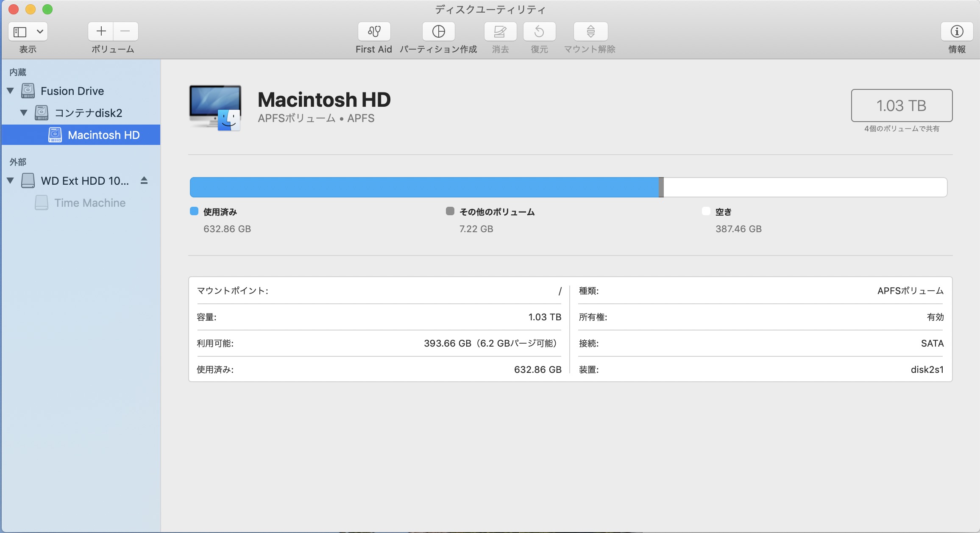
Task: Collapse the コンテナdisk2 disclosure triangle
Action: (24, 113)
